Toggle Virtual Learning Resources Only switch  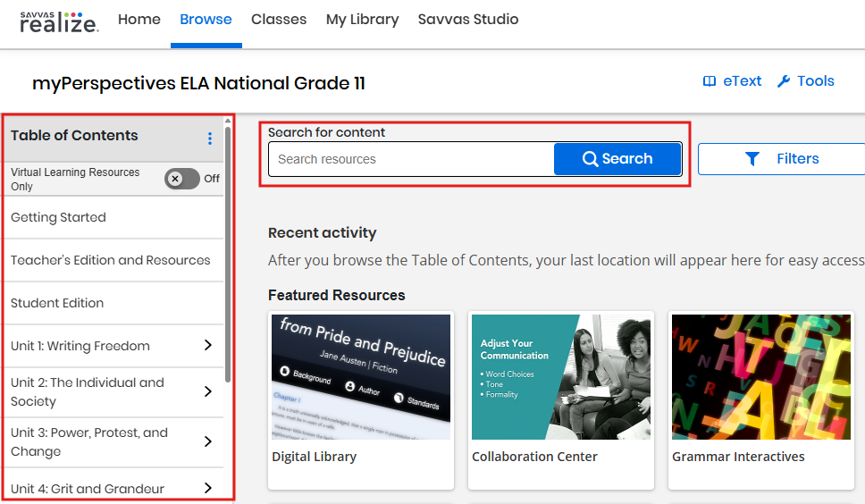(182, 179)
